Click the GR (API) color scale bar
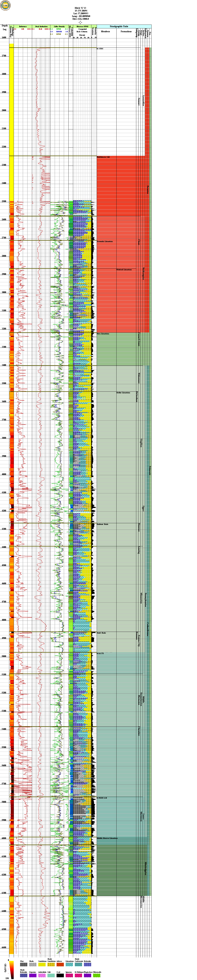Screen dimensions: 197x980 tap(11, 970)
